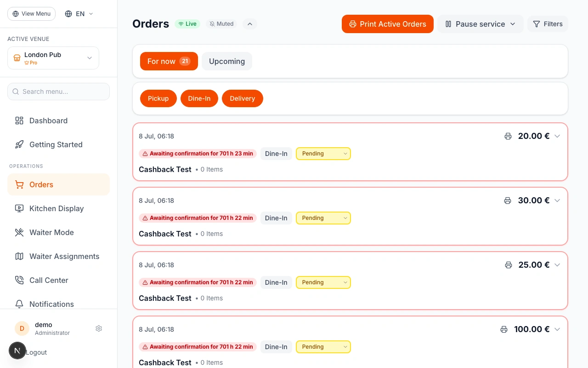Viewport: 588px width, 368px height.
Task: Toggle the Muted sound notification badge
Action: click(221, 24)
